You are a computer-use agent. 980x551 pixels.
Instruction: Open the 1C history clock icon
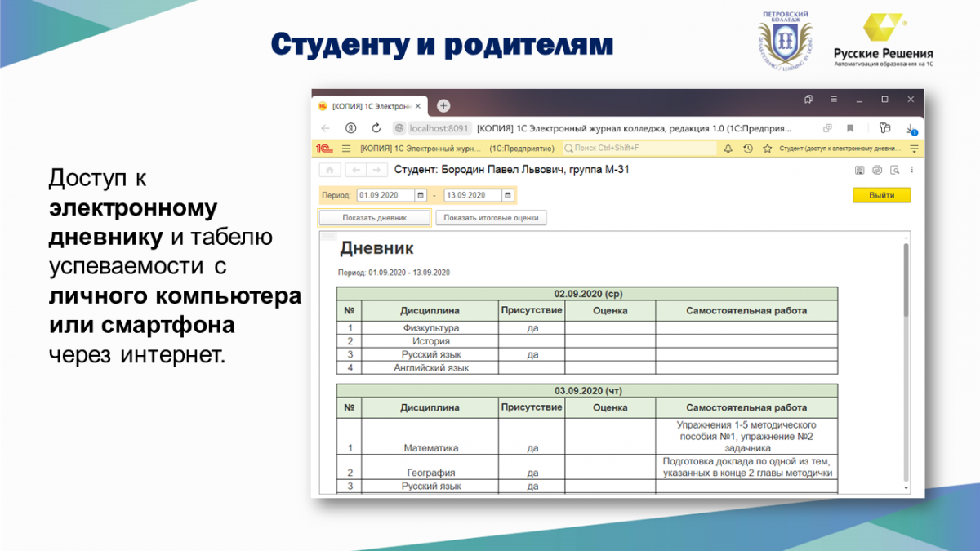point(747,149)
